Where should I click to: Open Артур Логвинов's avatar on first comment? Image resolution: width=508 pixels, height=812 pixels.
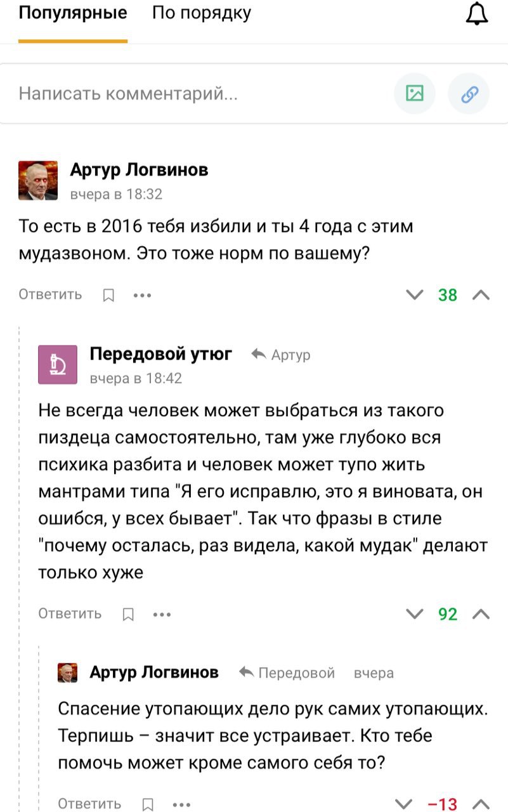point(38,180)
